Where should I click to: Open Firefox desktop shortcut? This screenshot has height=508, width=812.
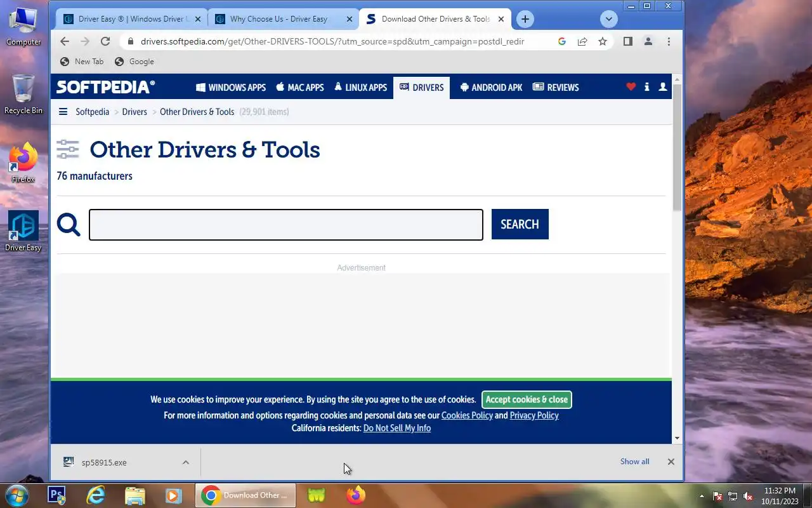23,163
